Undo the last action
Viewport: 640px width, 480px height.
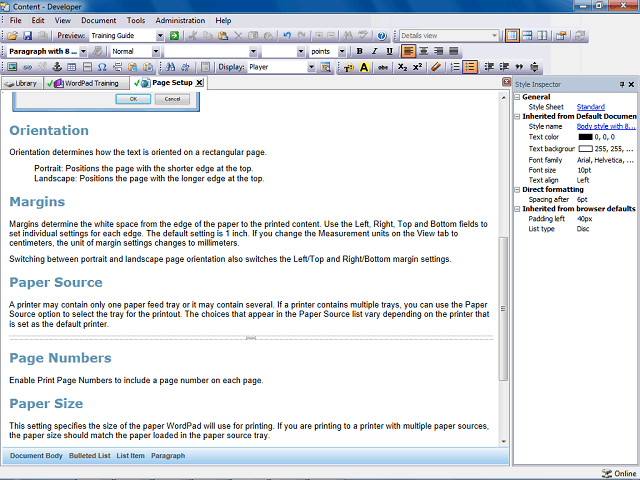[x=287, y=36]
